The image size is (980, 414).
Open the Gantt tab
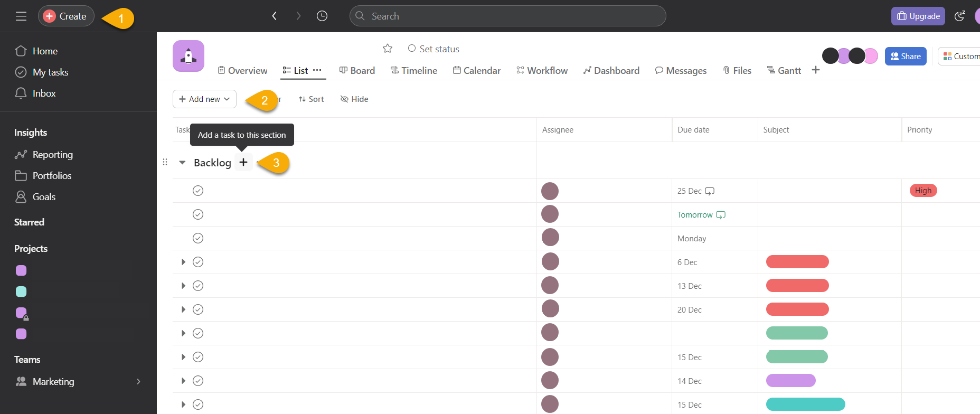[x=784, y=71]
